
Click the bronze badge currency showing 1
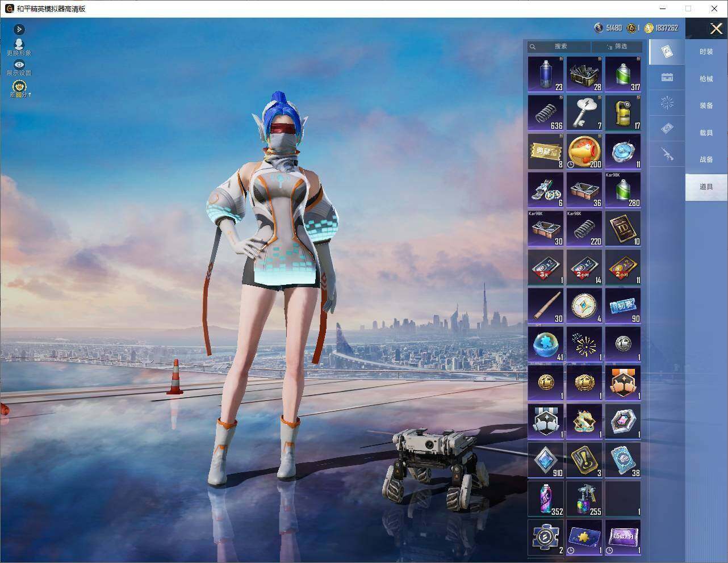[633, 28]
